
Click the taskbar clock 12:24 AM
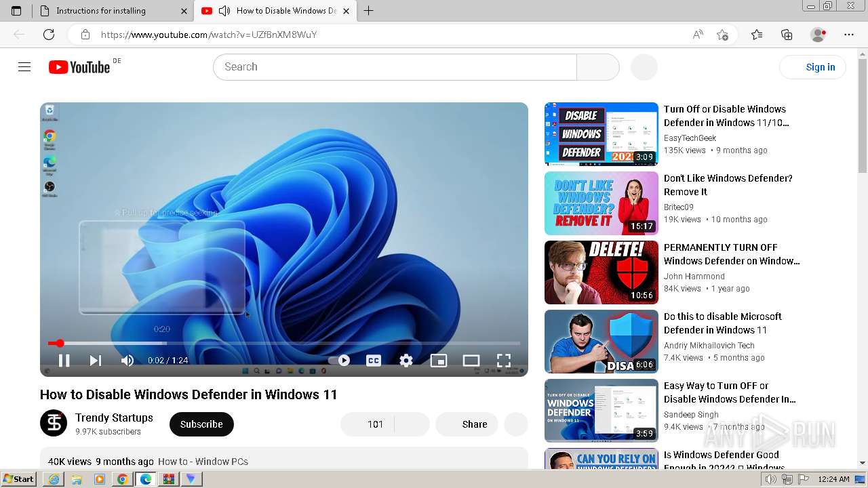pos(833,479)
